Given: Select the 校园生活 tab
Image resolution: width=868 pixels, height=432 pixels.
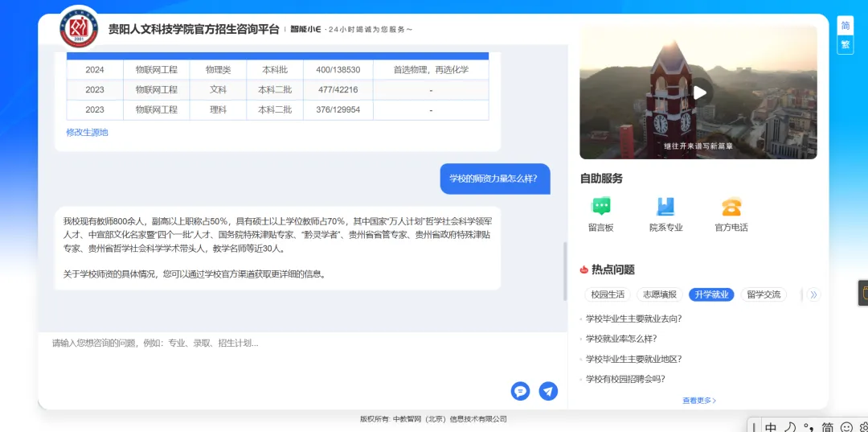Looking at the screenshot, I should click(x=608, y=294).
